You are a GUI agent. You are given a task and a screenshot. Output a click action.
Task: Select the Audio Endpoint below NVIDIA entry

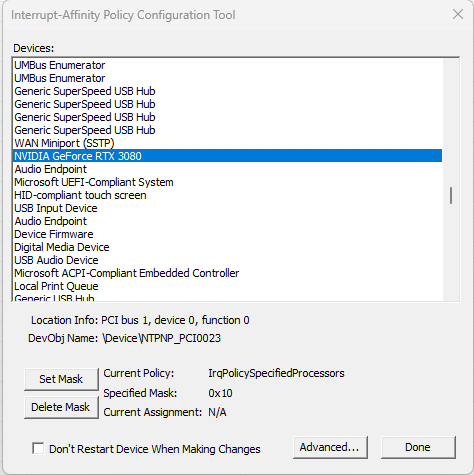(227, 169)
